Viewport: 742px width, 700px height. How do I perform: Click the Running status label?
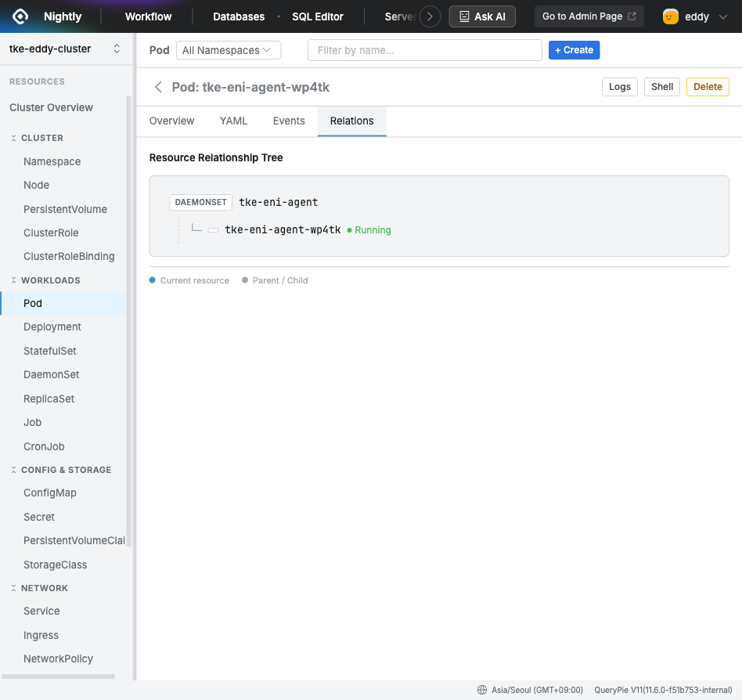pyautogui.click(x=373, y=230)
